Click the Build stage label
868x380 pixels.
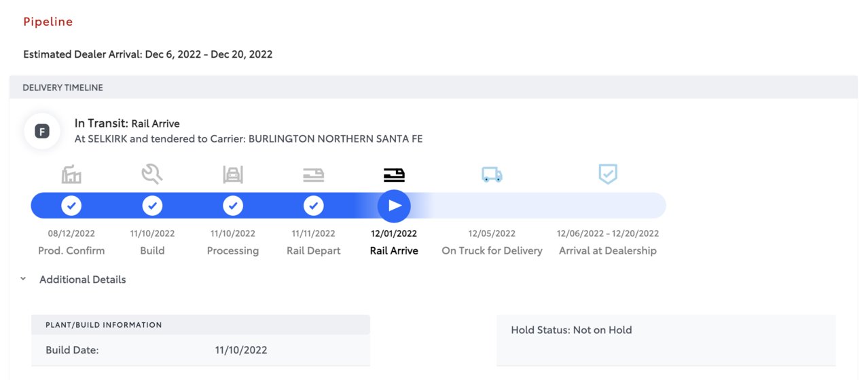pos(152,251)
